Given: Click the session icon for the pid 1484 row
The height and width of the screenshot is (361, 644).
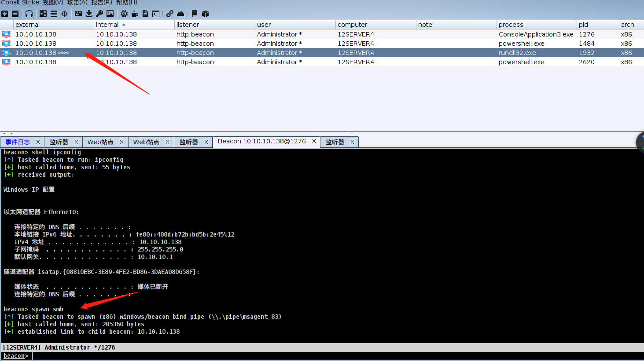Looking at the screenshot, I should 6,44.
